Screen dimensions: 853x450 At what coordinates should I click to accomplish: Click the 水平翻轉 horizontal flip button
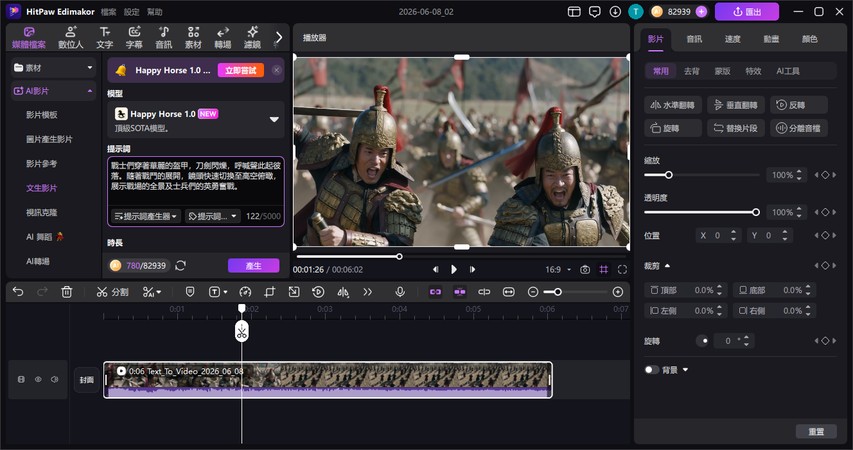673,105
